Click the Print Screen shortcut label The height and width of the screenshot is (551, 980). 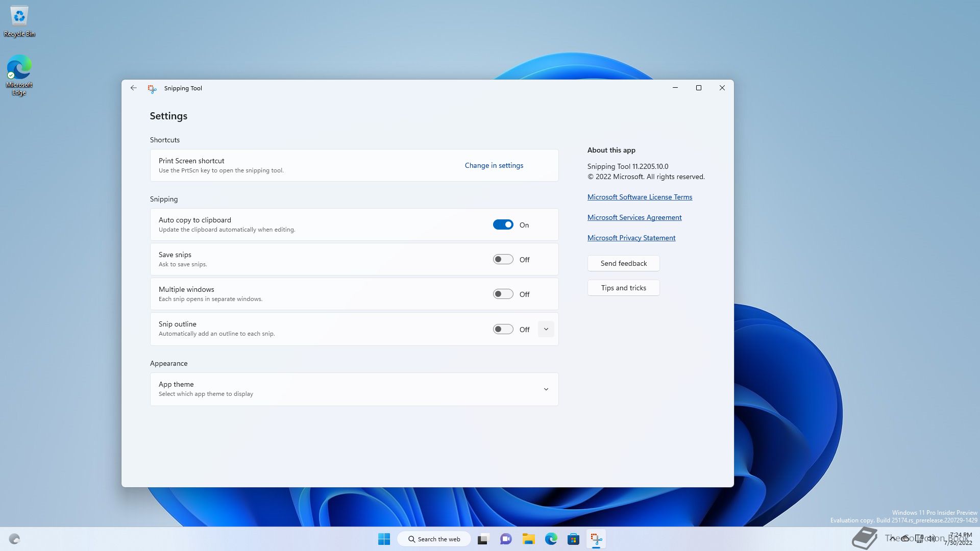(191, 161)
